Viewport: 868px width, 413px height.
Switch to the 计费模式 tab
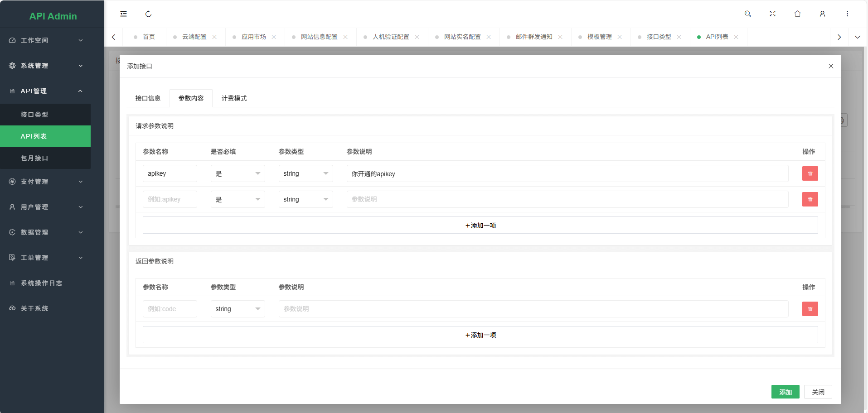click(234, 98)
